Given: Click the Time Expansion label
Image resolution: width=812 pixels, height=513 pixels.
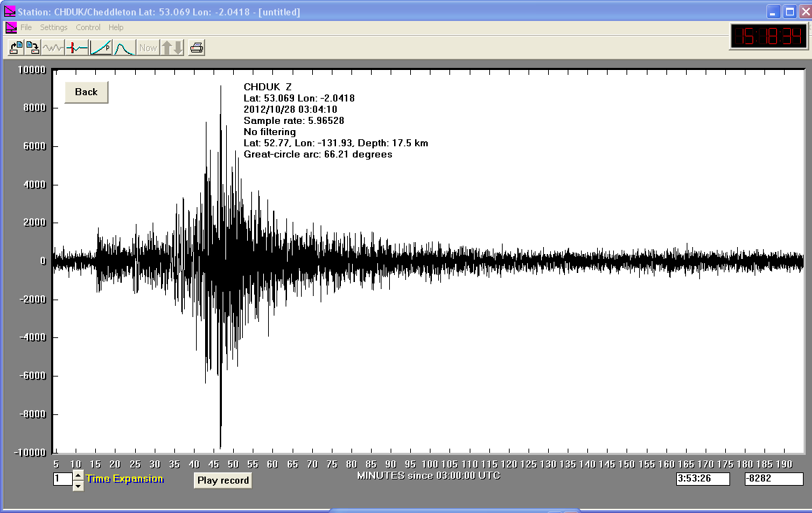Looking at the screenshot, I should [x=125, y=479].
